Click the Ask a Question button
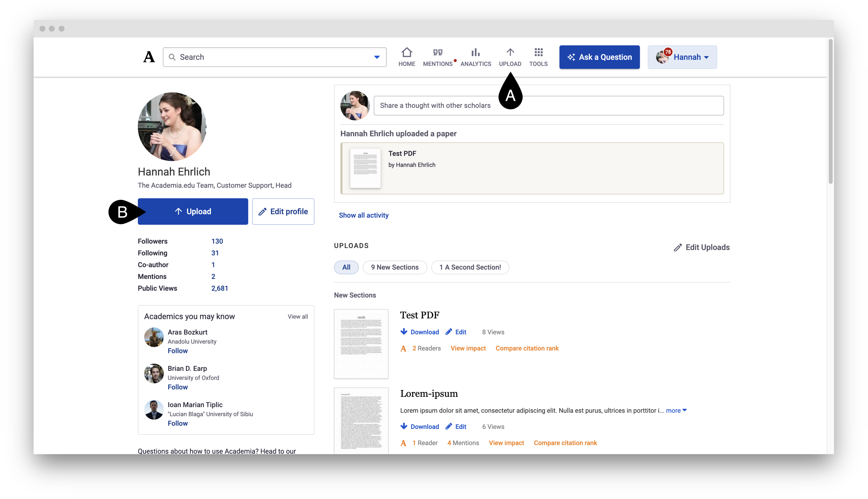This screenshot has width=868, height=499. tap(599, 57)
